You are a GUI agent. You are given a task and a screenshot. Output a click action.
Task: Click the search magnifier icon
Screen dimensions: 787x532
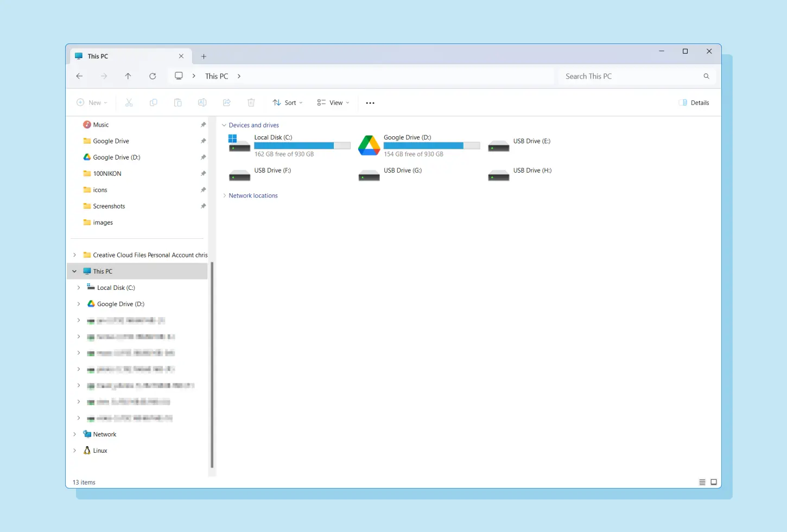tap(706, 76)
